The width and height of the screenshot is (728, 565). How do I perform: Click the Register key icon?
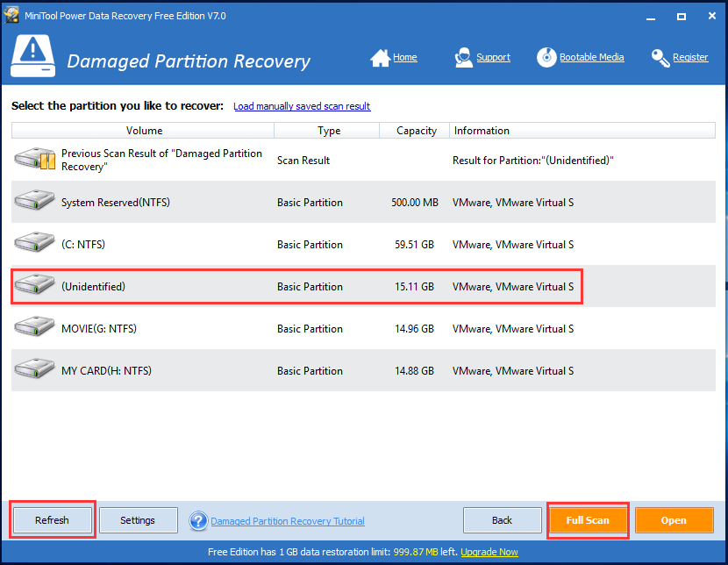pyautogui.click(x=660, y=58)
